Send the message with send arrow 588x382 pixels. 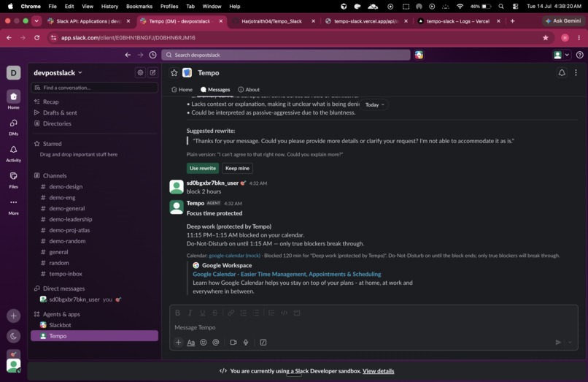[x=558, y=342]
